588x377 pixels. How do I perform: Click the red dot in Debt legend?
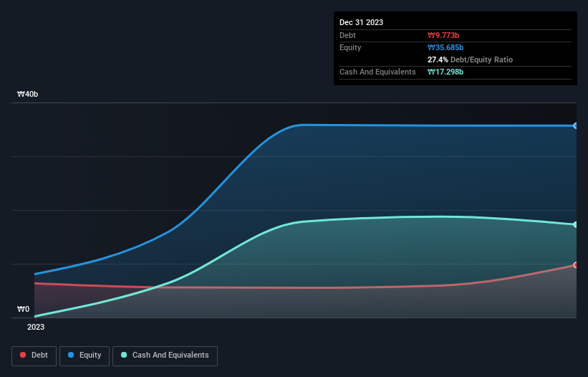point(23,355)
